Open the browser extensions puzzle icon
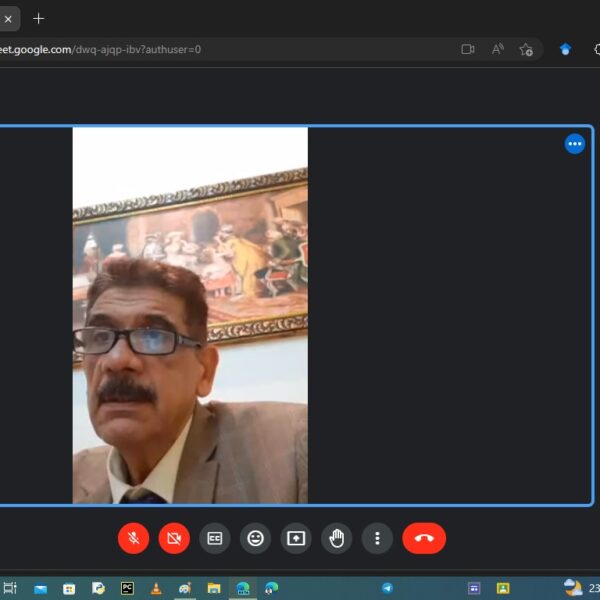 tap(597, 49)
